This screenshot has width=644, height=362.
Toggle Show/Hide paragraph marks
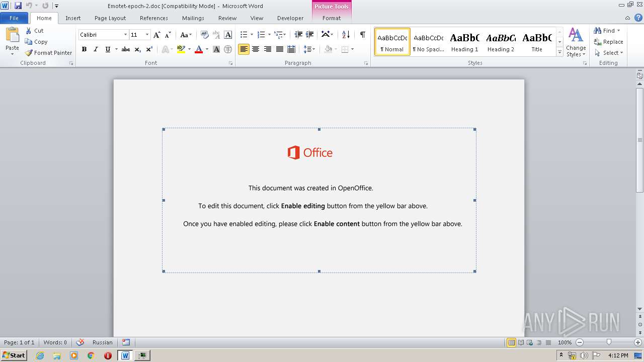point(362,35)
